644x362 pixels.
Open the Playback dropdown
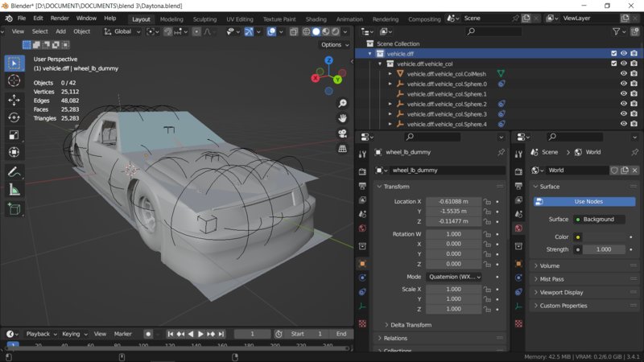[x=42, y=334]
